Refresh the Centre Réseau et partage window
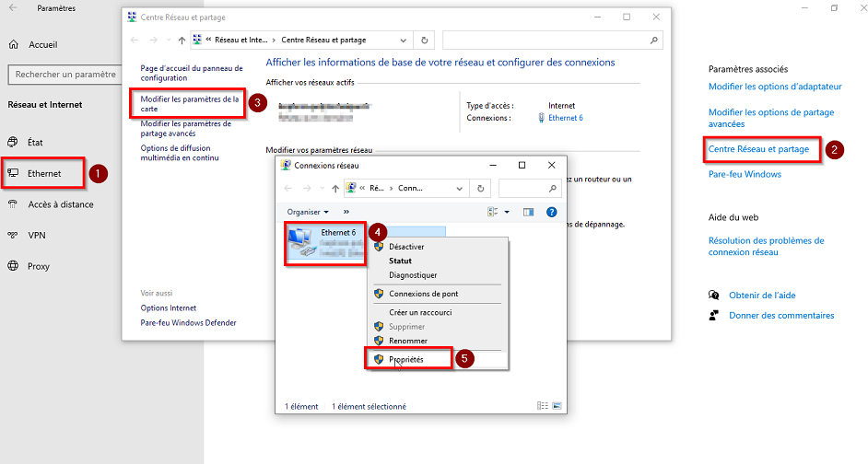 pos(424,40)
